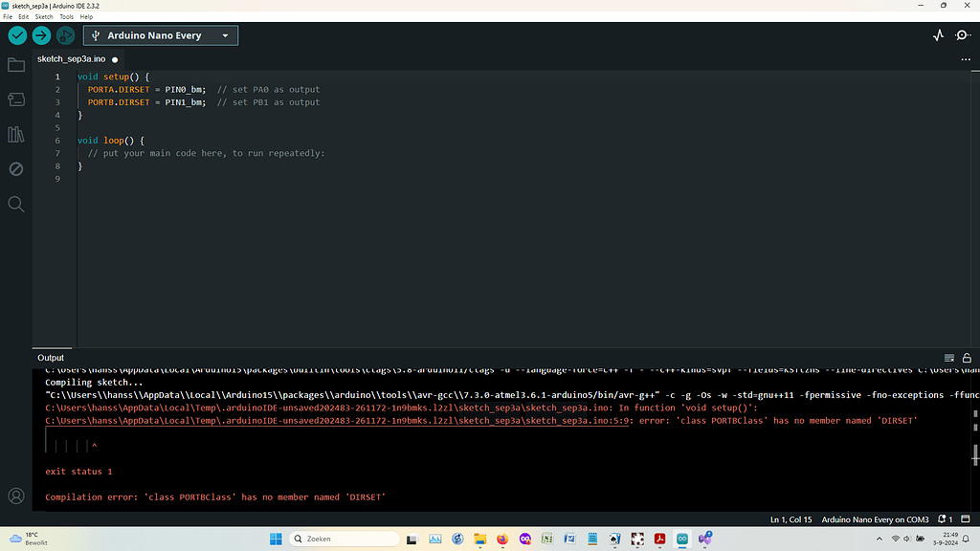Open the Sketchbook sidebar panel
The width and height of the screenshot is (980, 551).
coord(14,64)
